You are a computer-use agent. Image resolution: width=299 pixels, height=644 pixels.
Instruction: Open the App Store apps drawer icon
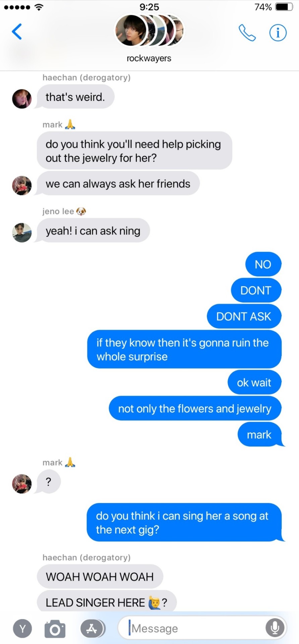(93, 629)
